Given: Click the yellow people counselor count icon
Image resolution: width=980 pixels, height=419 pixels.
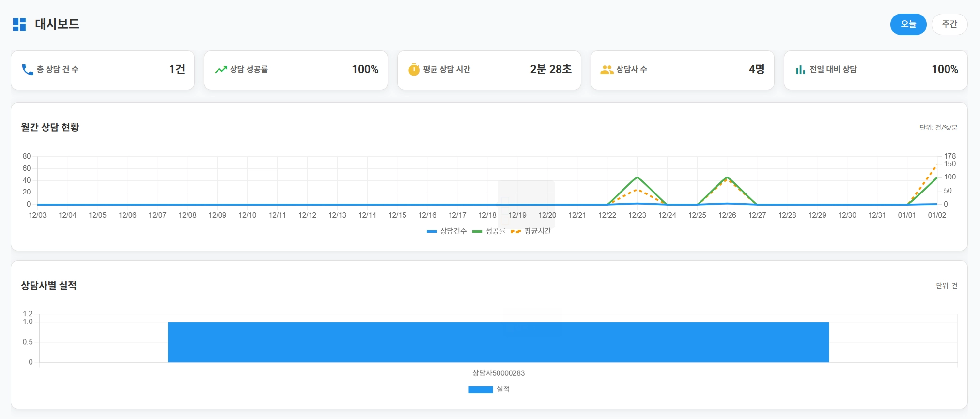Looking at the screenshot, I should 607,70.
